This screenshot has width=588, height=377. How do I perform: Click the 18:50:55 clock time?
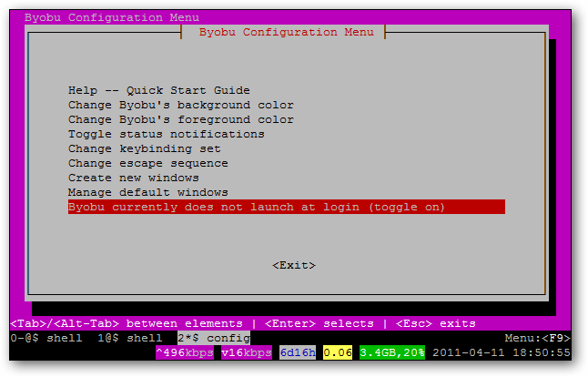coord(542,353)
